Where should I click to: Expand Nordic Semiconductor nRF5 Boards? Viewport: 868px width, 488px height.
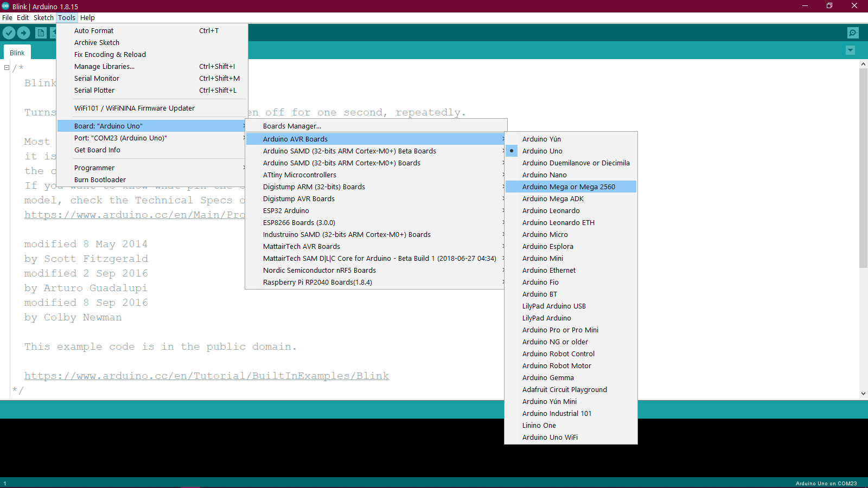click(376, 270)
